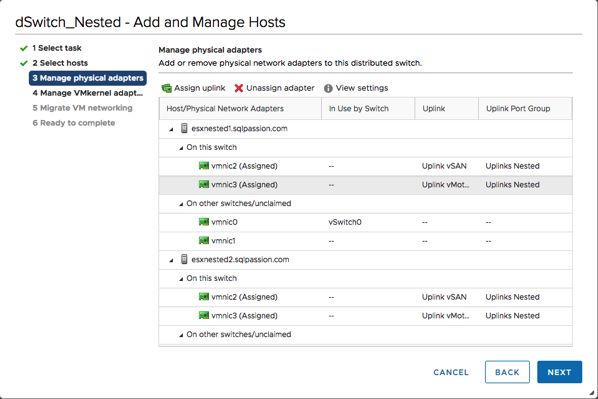The height and width of the screenshot is (399, 598).
Task: Click Uplink vSAN cell under esxnested2
Action: (x=444, y=297)
